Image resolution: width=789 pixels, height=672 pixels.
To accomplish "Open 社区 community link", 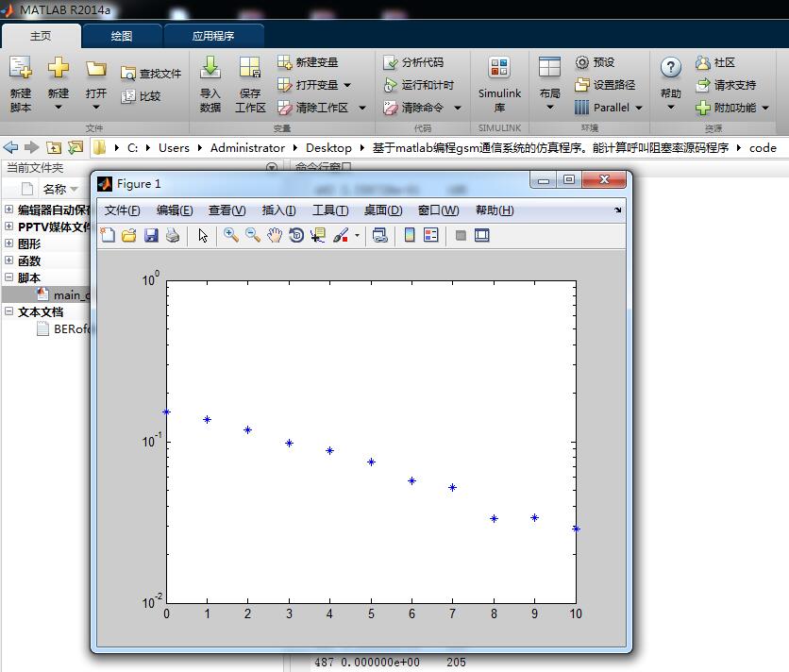I will pos(715,62).
